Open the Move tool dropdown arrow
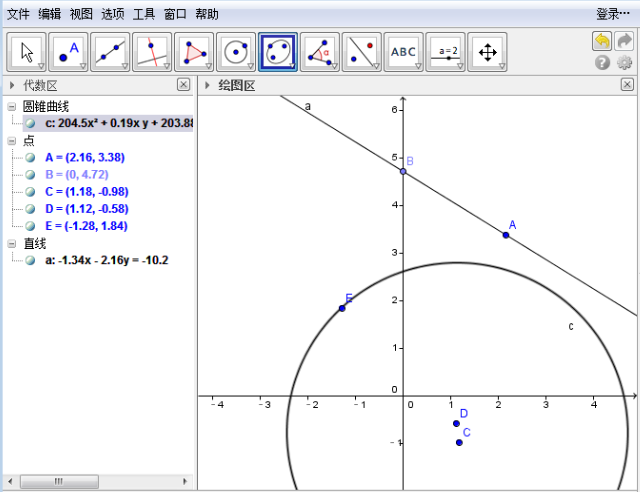The image size is (640, 492). [x=40, y=66]
